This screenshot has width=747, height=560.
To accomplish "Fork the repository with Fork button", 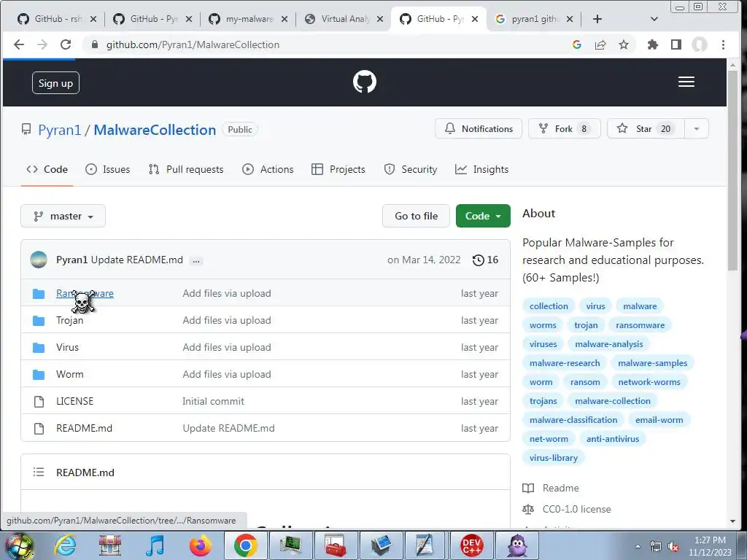I will 564,128.
